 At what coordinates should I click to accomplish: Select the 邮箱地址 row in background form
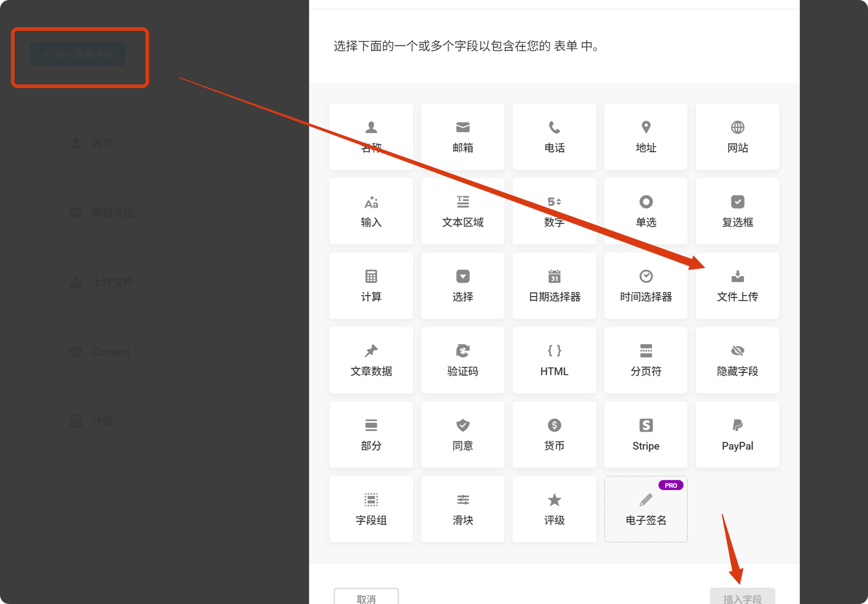point(169,213)
